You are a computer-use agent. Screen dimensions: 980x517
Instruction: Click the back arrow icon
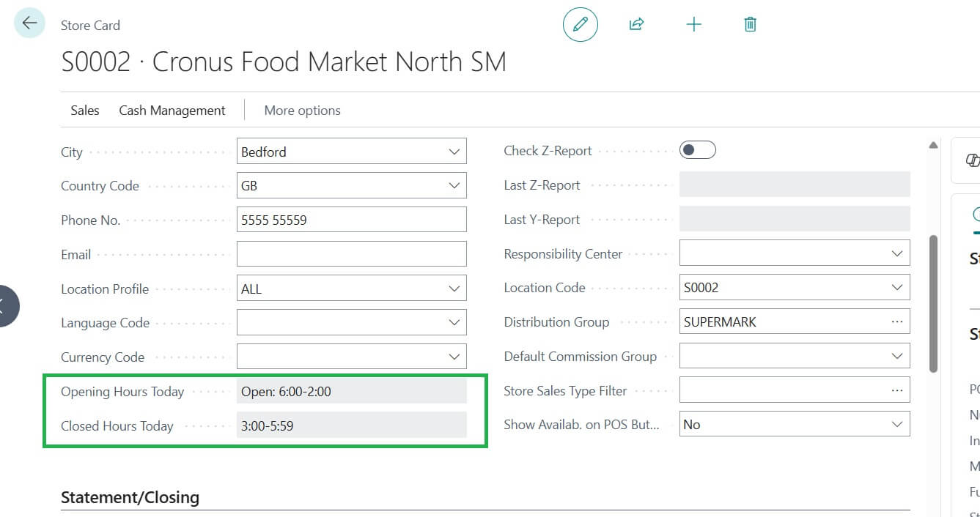click(x=29, y=23)
